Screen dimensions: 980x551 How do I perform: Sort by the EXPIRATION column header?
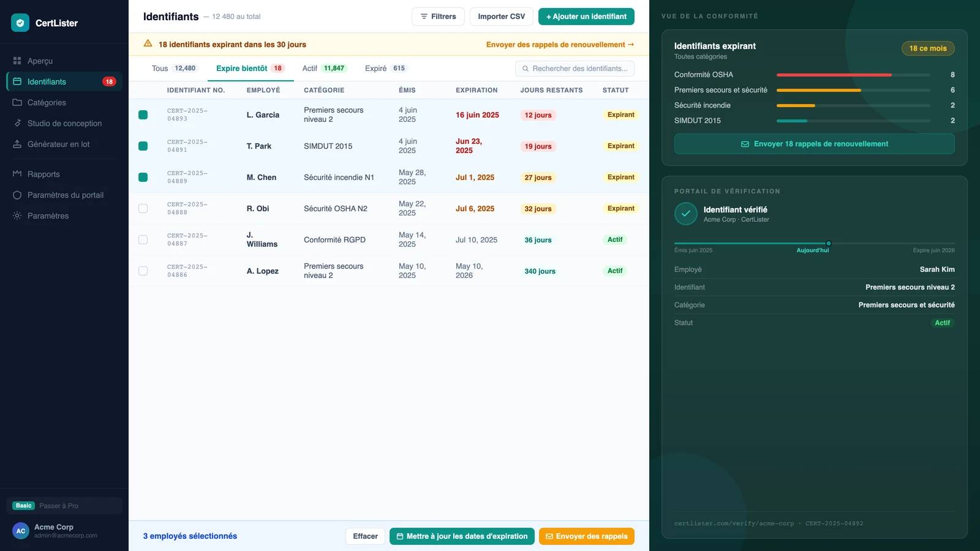pyautogui.click(x=477, y=90)
